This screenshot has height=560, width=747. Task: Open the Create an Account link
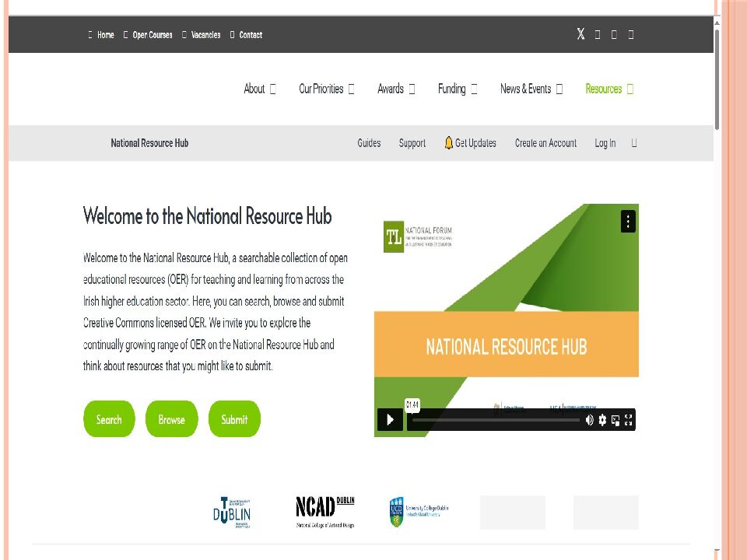pyautogui.click(x=545, y=143)
